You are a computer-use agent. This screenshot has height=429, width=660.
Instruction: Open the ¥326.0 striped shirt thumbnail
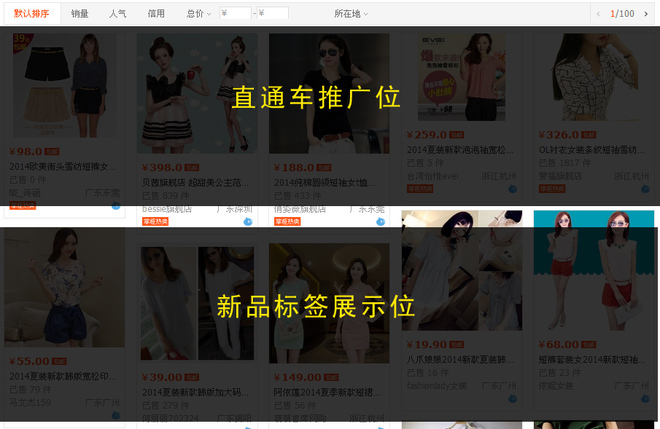click(x=594, y=77)
